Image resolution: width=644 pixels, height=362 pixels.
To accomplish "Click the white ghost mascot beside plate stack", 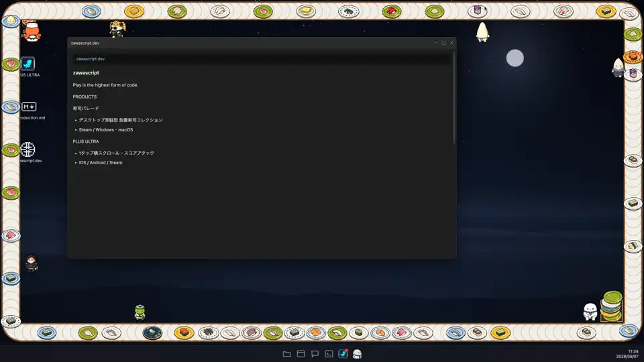I will pos(590,312).
